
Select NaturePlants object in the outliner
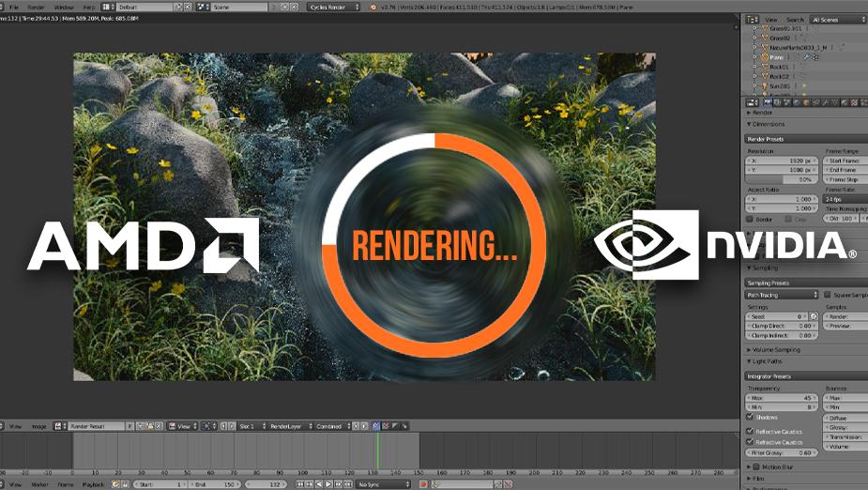(799, 48)
